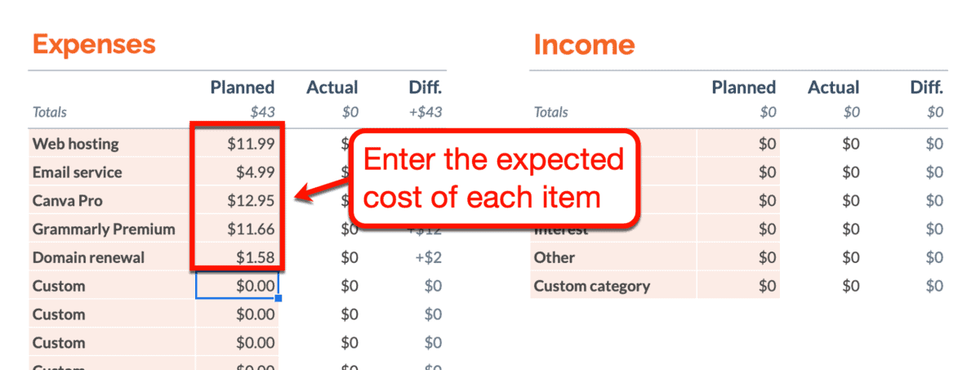Select the highlighted Custom $0.00 planned cell

point(237,286)
